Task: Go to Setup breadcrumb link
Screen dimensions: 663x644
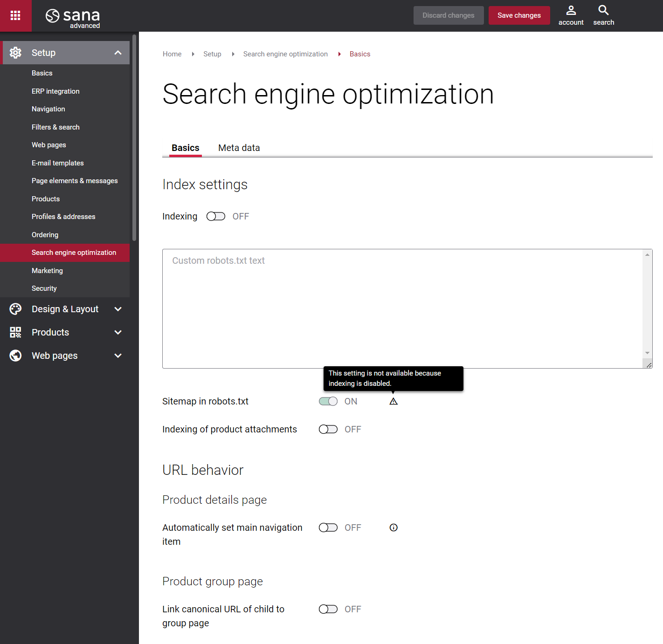Action: (x=212, y=54)
